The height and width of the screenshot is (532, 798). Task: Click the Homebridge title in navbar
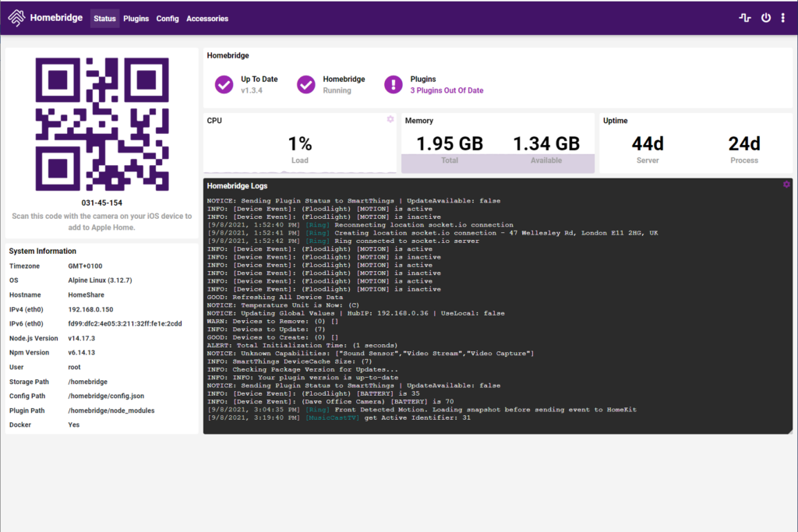(x=56, y=18)
